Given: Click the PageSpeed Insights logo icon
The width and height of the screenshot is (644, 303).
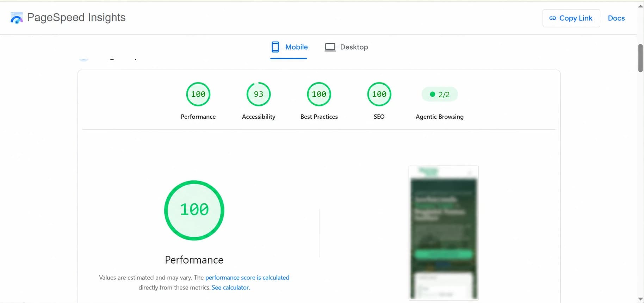Looking at the screenshot, I should click(x=17, y=18).
